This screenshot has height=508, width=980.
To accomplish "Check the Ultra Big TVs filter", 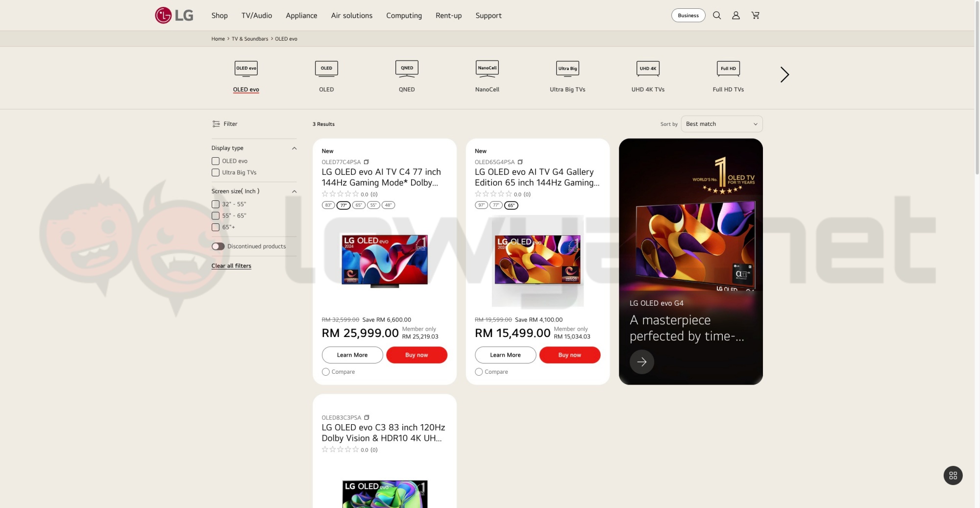I will [x=216, y=172].
